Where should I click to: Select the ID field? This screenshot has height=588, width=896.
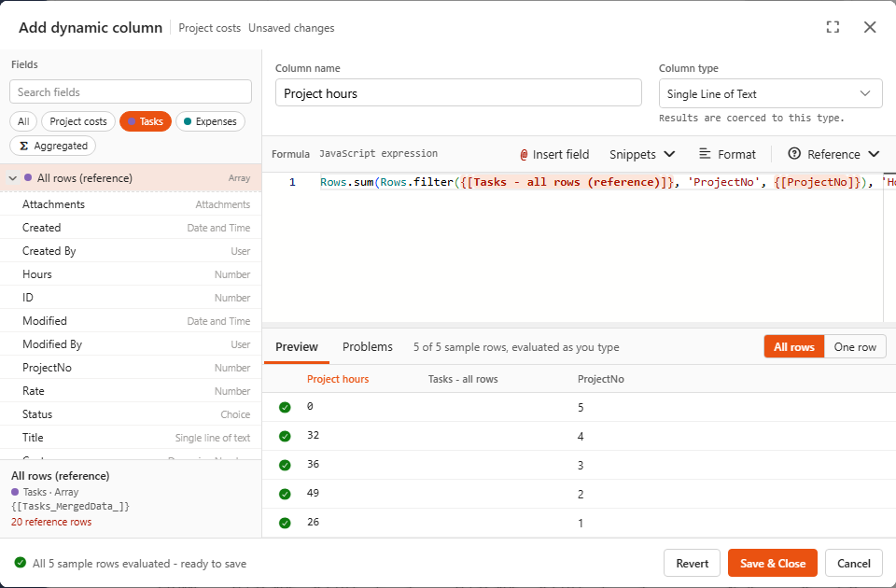point(131,298)
